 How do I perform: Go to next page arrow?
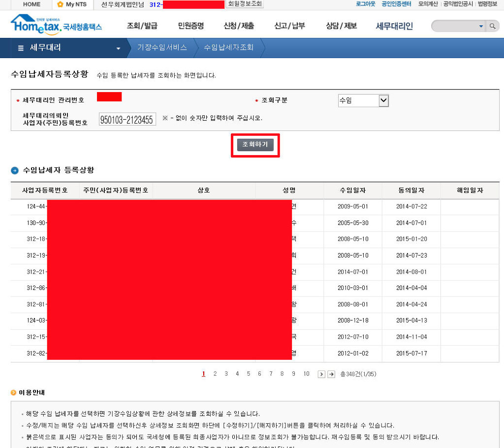coord(321,374)
